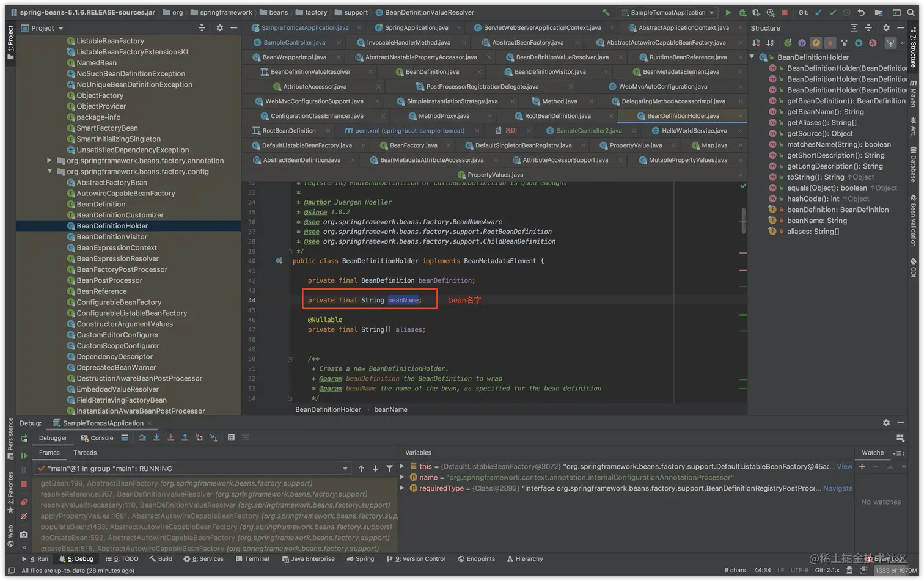Start debugging with the bug icon

click(x=743, y=12)
